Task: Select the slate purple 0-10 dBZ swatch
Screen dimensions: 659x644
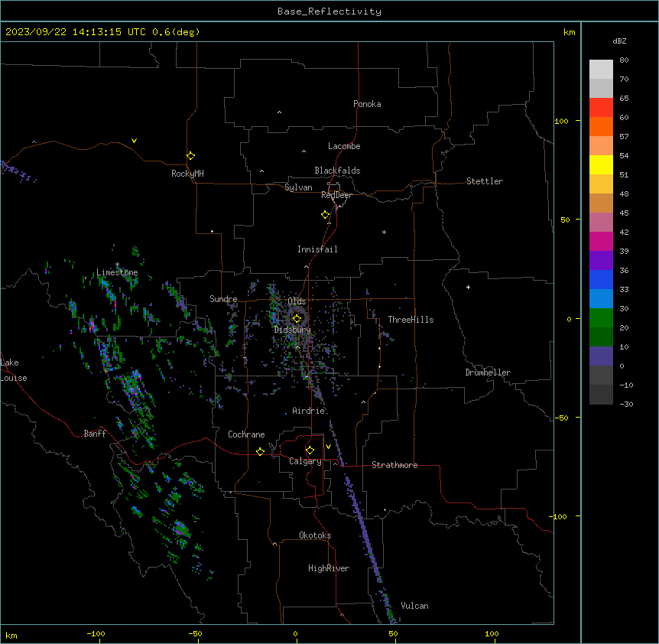Action: [601, 356]
